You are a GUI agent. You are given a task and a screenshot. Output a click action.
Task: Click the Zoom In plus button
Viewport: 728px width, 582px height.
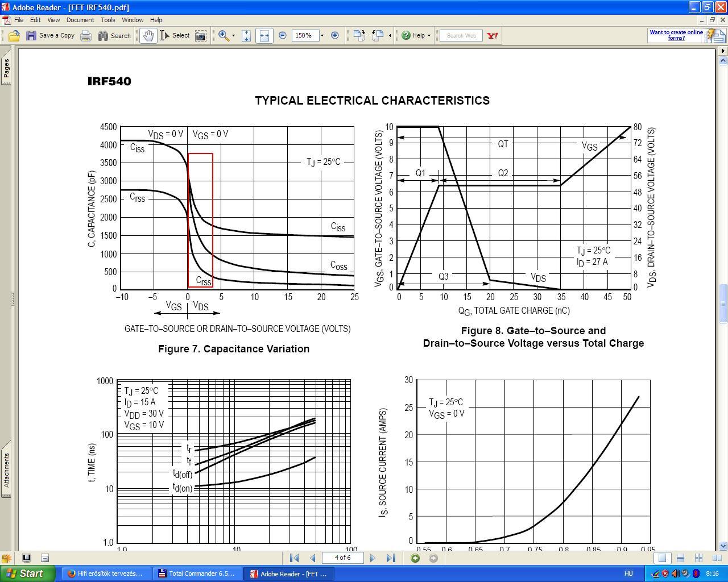[335, 35]
